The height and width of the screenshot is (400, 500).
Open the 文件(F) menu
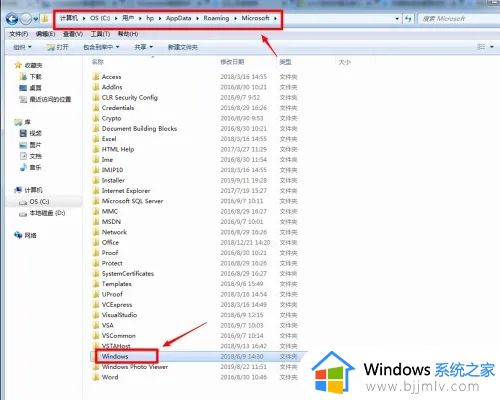click(19, 34)
